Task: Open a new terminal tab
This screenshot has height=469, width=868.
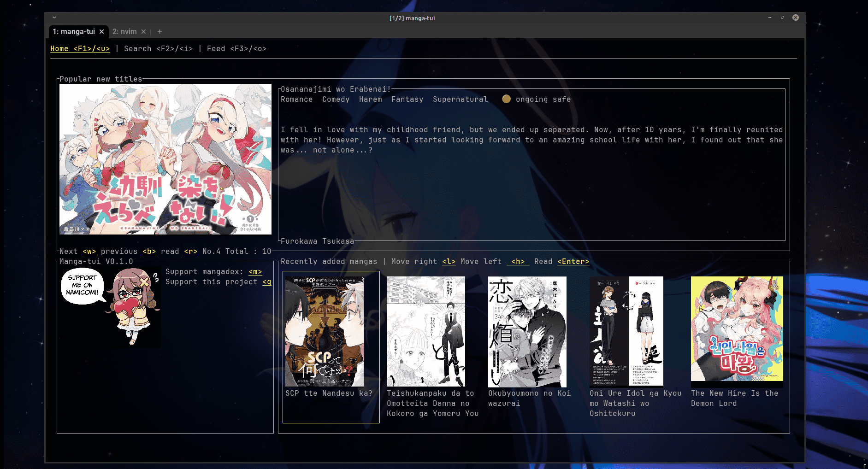Action: coord(159,32)
